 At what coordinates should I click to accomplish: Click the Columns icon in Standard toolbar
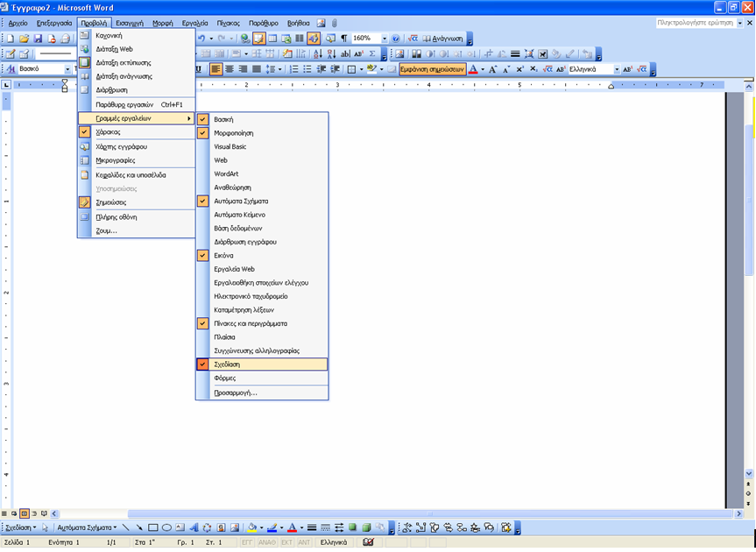[300, 38]
